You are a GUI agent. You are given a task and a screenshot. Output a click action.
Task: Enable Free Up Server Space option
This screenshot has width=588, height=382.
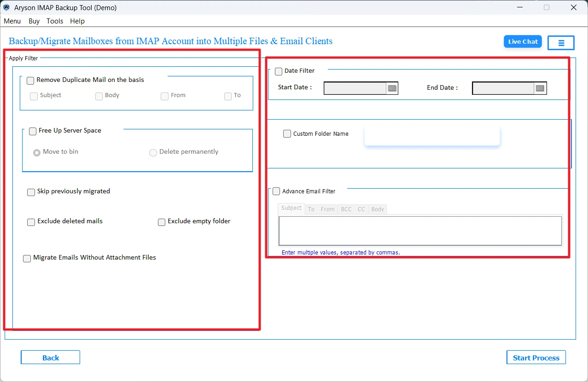[33, 131]
